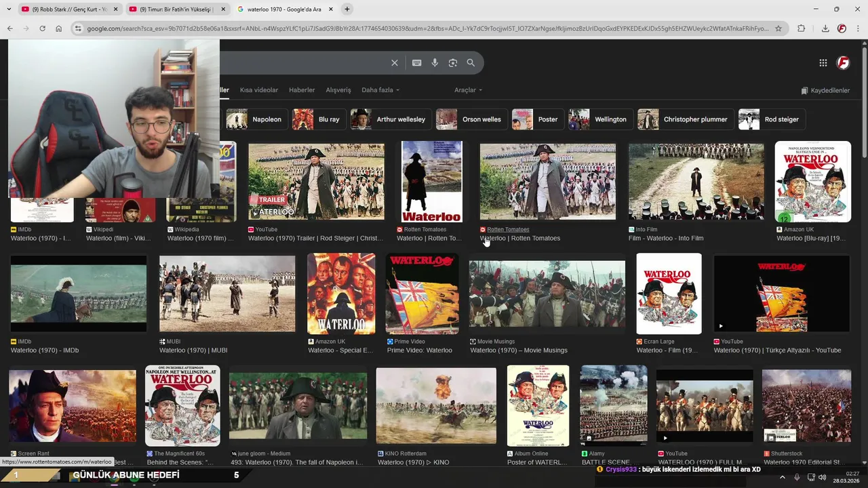Filter images by Orson welles chip

tap(471, 119)
